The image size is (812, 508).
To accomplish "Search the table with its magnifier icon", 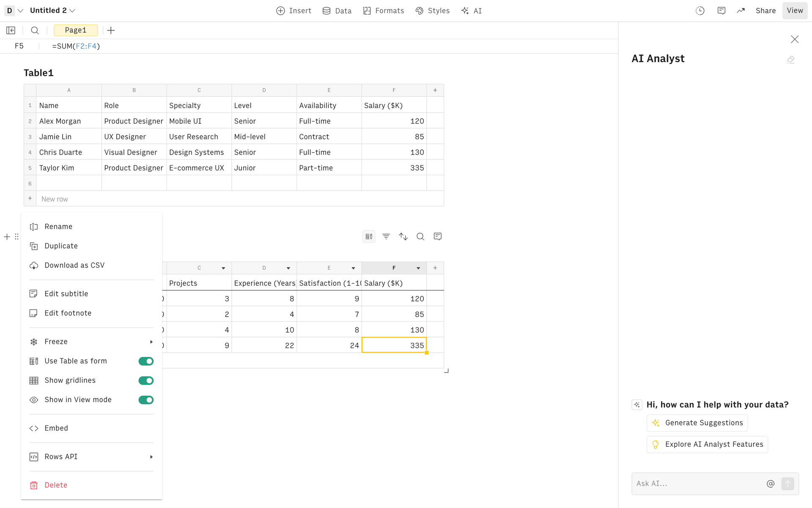I will coord(420,237).
